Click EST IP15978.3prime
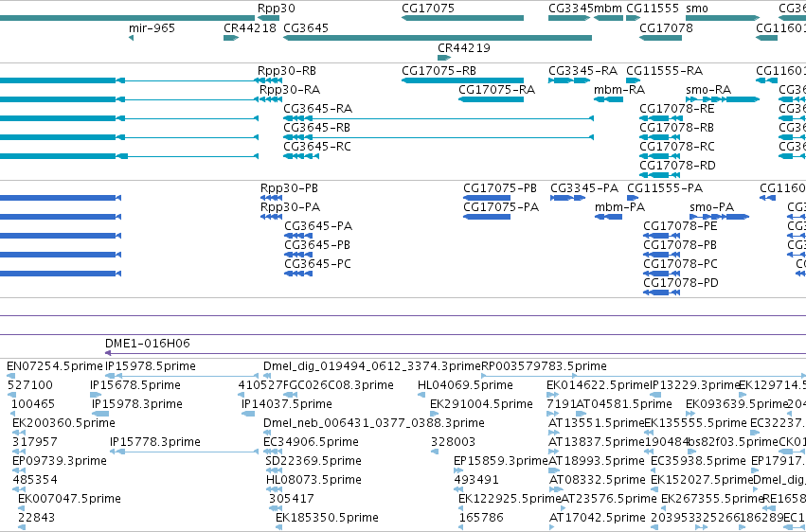This screenshot has height=532, width=806. coord(137,404)
